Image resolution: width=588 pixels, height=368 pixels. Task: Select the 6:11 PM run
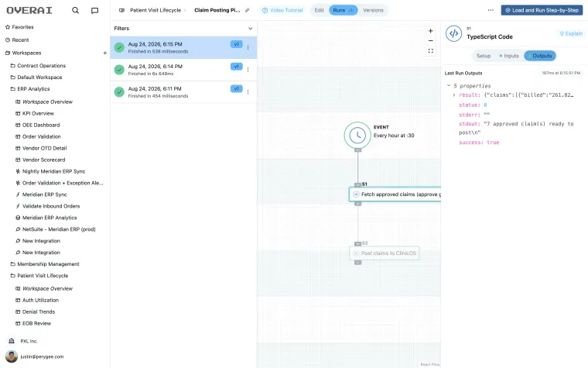183,92
